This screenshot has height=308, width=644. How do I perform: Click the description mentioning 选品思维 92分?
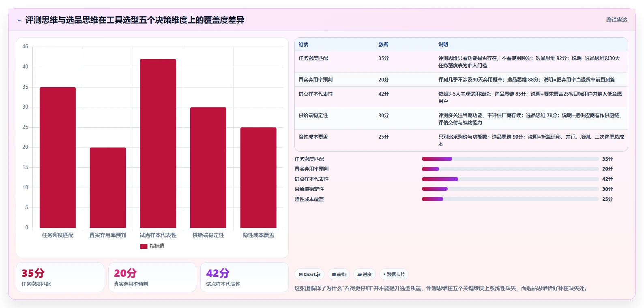click(529, 62)
